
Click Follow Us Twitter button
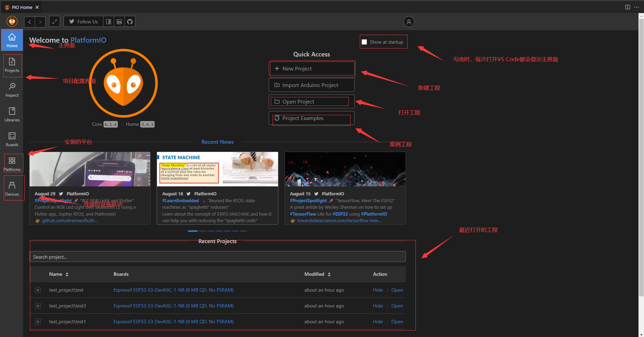coord(84,22)
